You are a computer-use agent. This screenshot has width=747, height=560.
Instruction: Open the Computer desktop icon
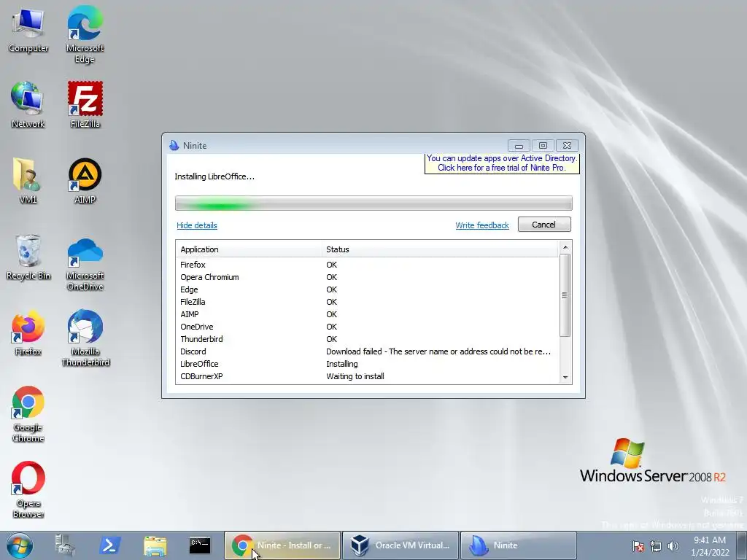(x=28, y=31)
